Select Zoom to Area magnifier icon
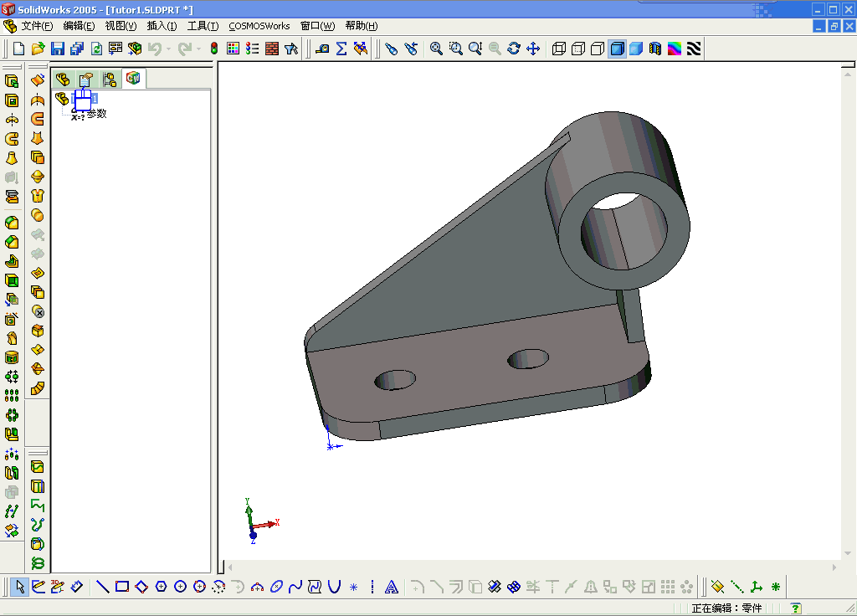Screen dimensions: 857x616 point(456,49)
